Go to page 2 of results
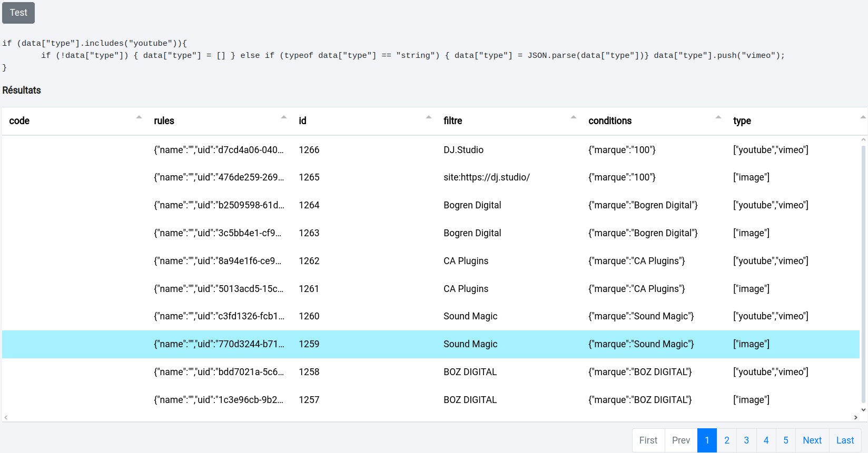This screenshot has height=453, width=868. coord(726,440)
